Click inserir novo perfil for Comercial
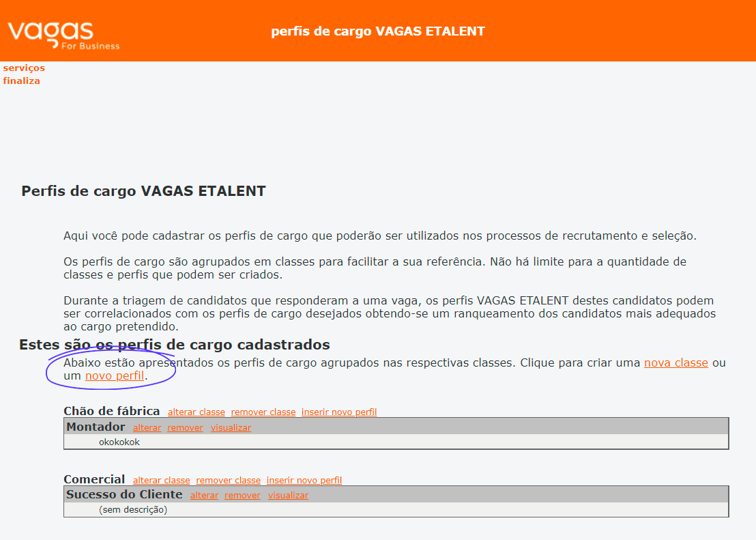The width and height of the screenshot is (756, 540). click(x=304, y=481)
